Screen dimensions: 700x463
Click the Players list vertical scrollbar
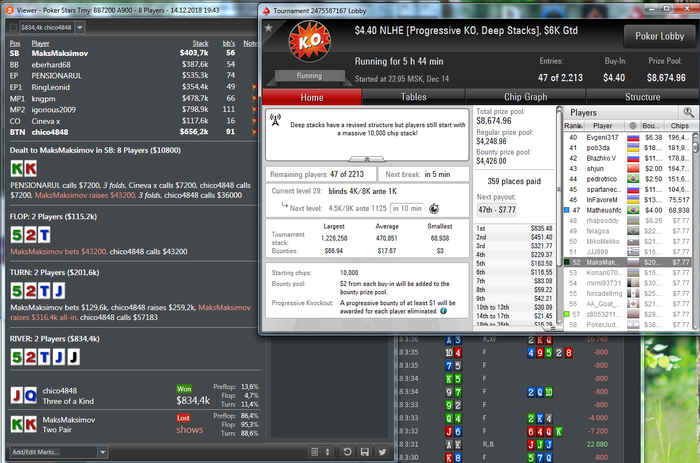pos(696,231)
